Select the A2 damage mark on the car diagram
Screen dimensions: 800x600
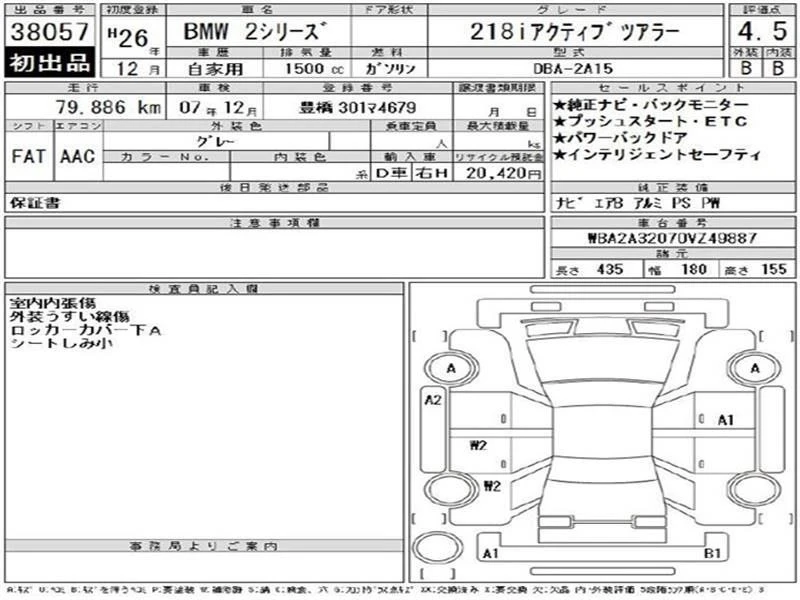pyautogui.click(x=433, y=401)
